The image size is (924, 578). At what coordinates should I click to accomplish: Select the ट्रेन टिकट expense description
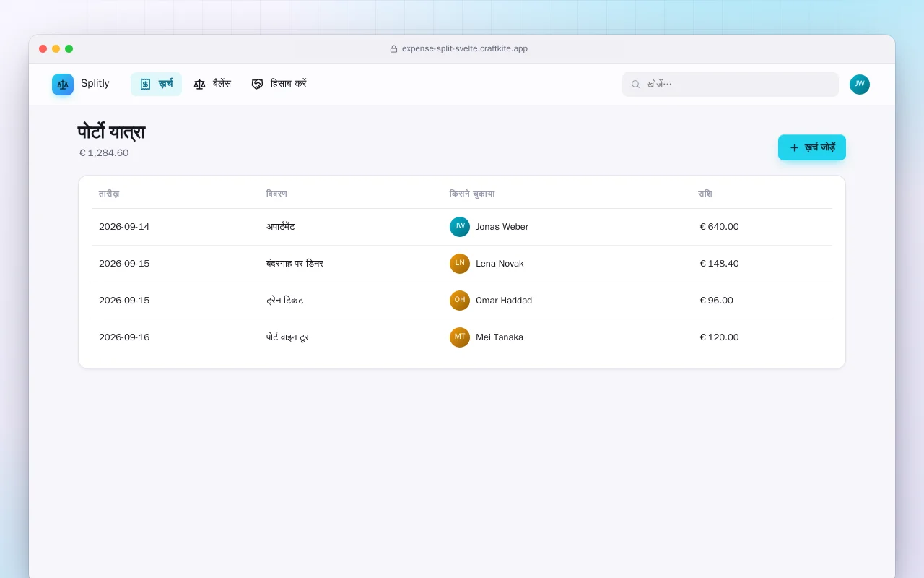tap(285, 301)
